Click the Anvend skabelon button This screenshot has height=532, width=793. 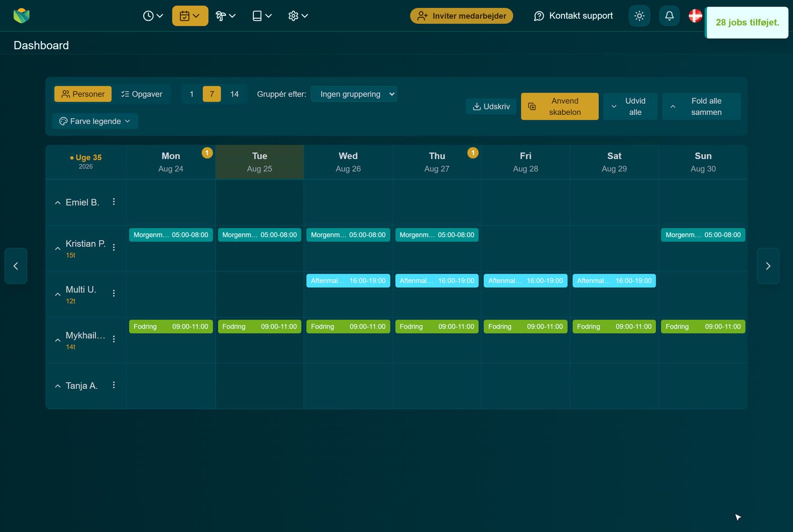pos(560,106)
